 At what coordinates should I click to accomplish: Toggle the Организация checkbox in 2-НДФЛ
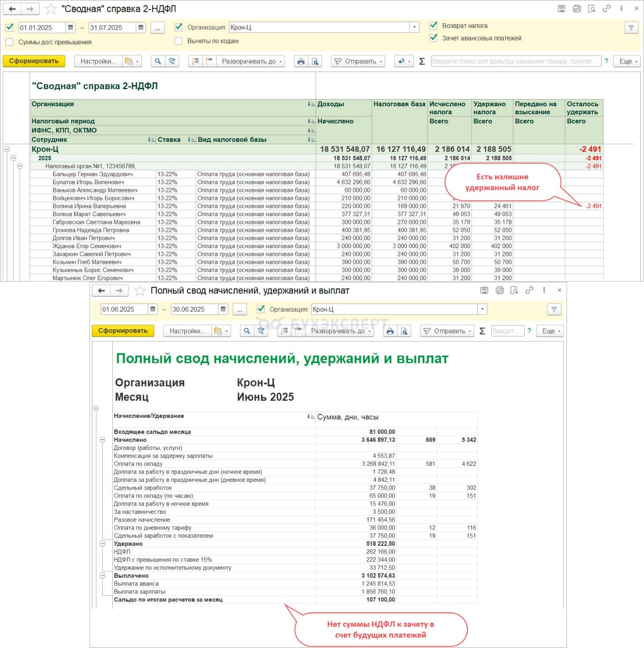tap(178, 27)
